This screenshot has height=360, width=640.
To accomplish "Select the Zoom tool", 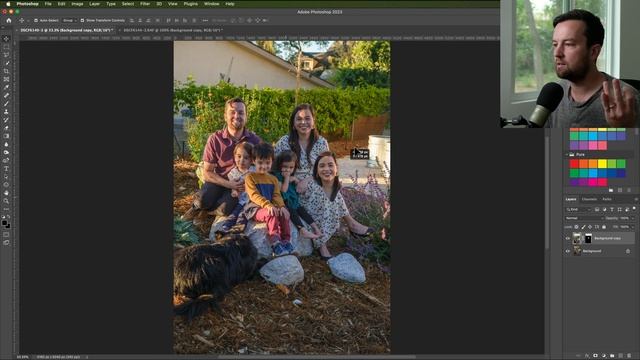I will [x=6, y=201].
